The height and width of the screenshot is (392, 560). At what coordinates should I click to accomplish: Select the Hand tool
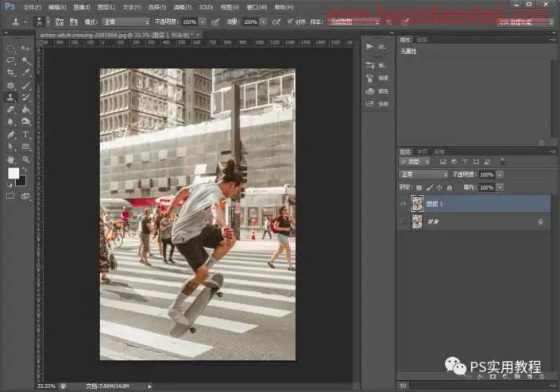10,159
